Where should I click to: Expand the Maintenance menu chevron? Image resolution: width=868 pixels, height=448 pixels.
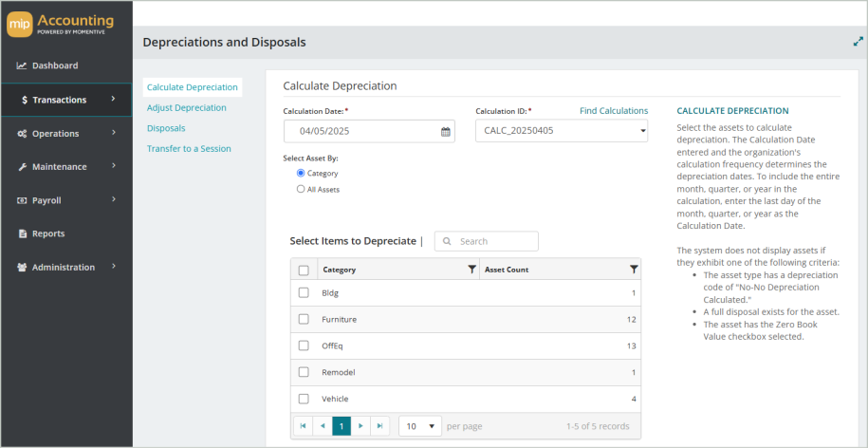tap(113, 166)
